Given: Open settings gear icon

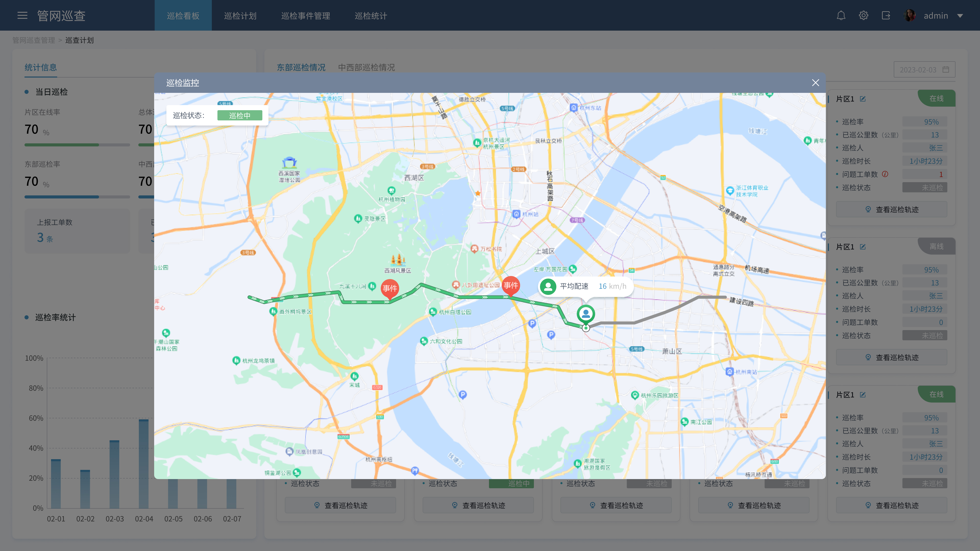Looking at the screenshot, I should click(863, 16).
